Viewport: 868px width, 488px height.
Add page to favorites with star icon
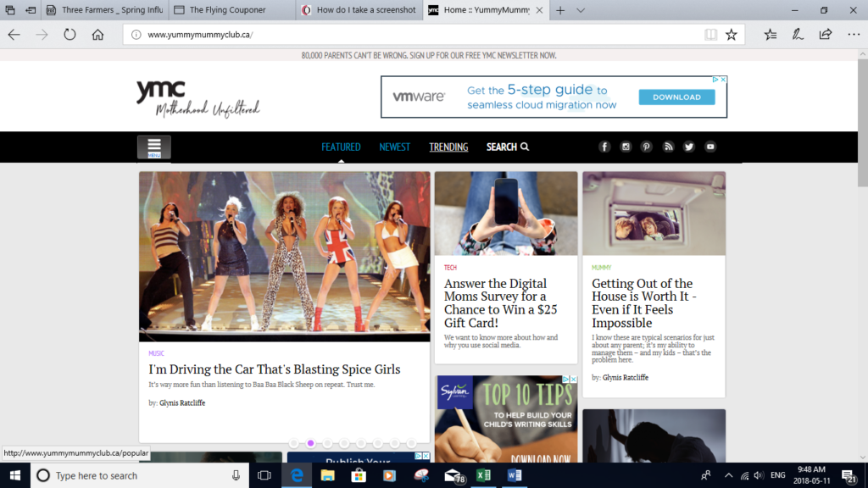coord(732,34)
